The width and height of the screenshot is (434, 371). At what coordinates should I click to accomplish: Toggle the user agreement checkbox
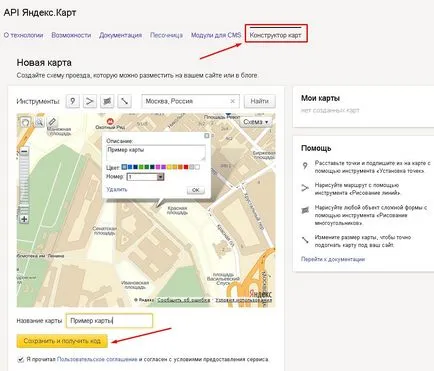(x=21, y=359)
